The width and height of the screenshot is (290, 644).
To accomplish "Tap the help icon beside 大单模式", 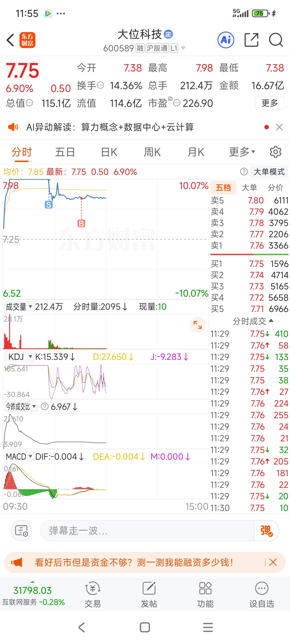I will pyautogui.click(x=244, y=171).
